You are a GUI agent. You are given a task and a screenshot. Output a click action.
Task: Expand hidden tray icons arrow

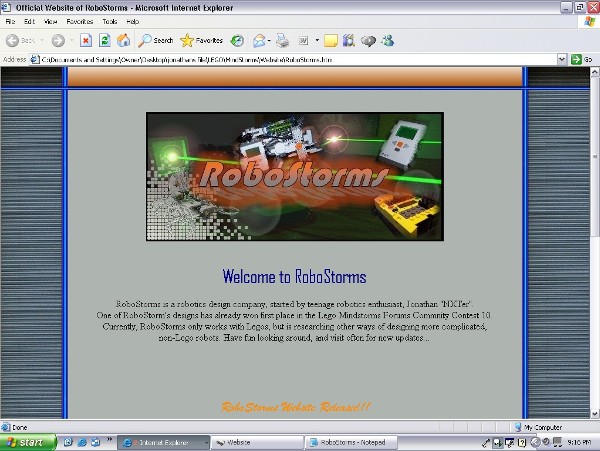(535, 443)
